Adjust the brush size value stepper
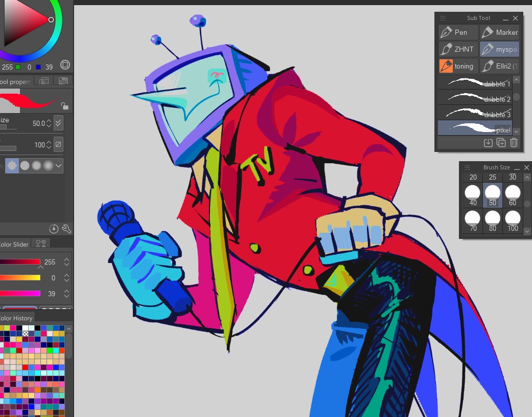532x417 pixels. click(x=49, y=123)
